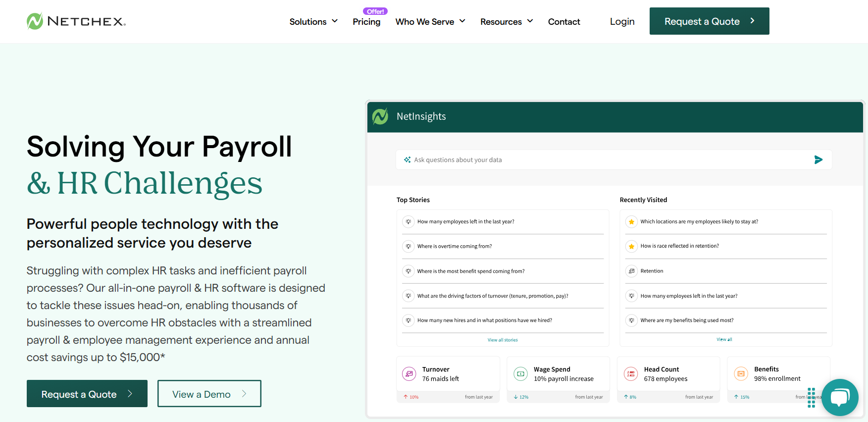
Task: Open the Contact page
Action: coord(564,22)
